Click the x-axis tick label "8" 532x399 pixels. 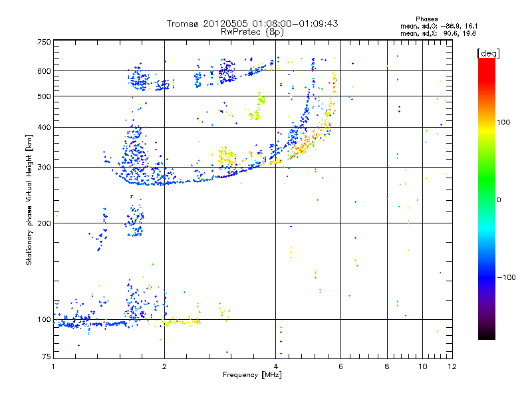387,366
